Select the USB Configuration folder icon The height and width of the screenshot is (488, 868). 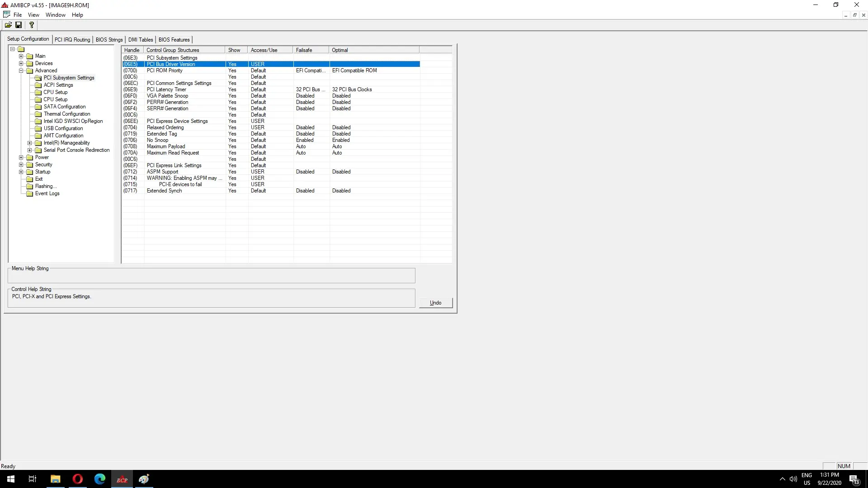click(x=38, y=128)
